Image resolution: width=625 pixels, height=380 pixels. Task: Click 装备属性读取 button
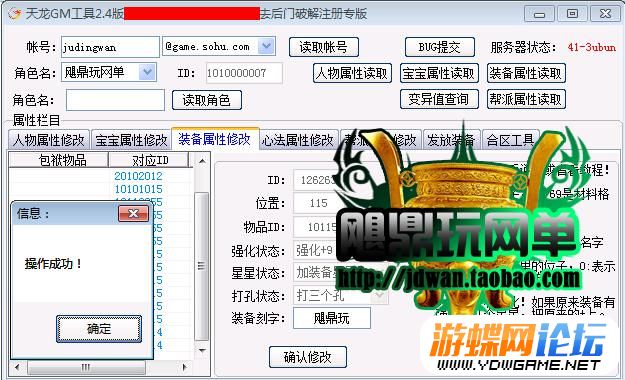click(526, 73)
